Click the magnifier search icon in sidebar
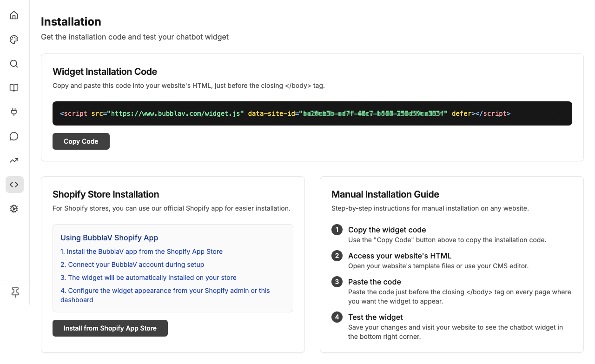This screenshot has height=364, width=595. coord(14,64)
